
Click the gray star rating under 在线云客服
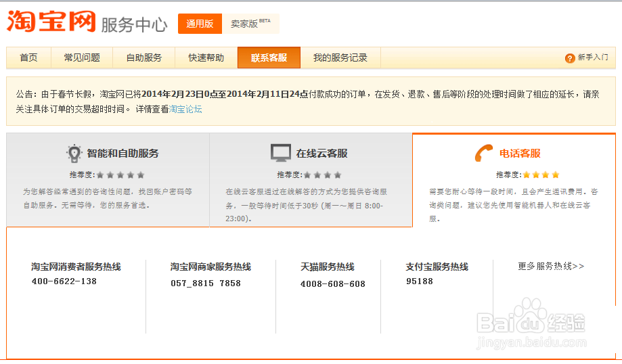[x=322, y=175]
